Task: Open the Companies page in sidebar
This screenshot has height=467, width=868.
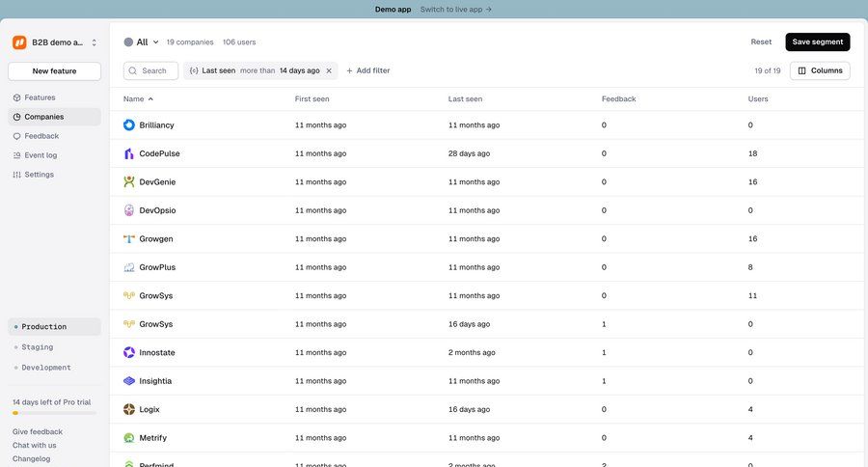Action: click(x=54, y=117)
